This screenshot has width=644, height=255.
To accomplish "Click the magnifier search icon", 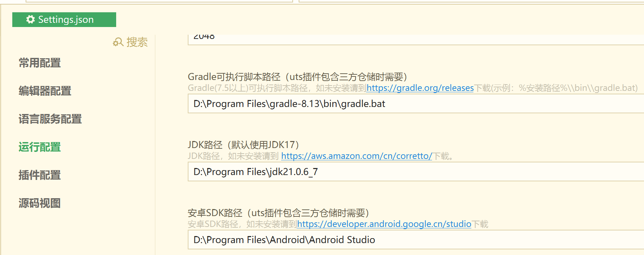I will [118, 42].
